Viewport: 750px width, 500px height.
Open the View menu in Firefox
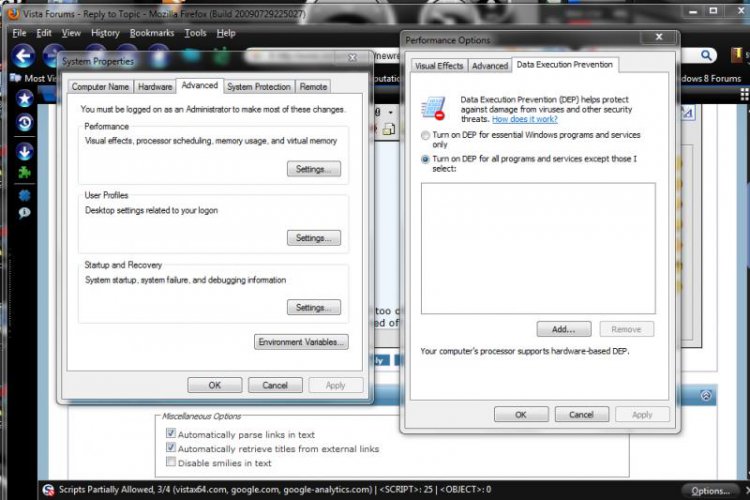[x=71, y=33]
